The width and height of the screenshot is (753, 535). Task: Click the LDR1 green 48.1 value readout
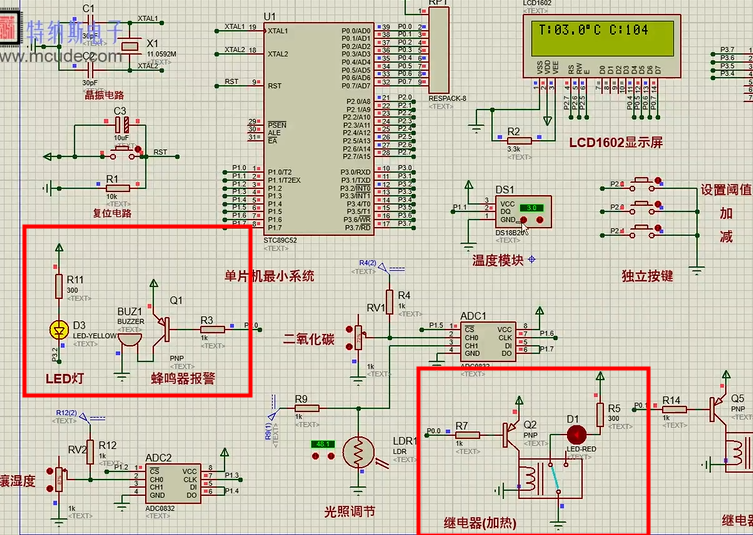point(323,444)
